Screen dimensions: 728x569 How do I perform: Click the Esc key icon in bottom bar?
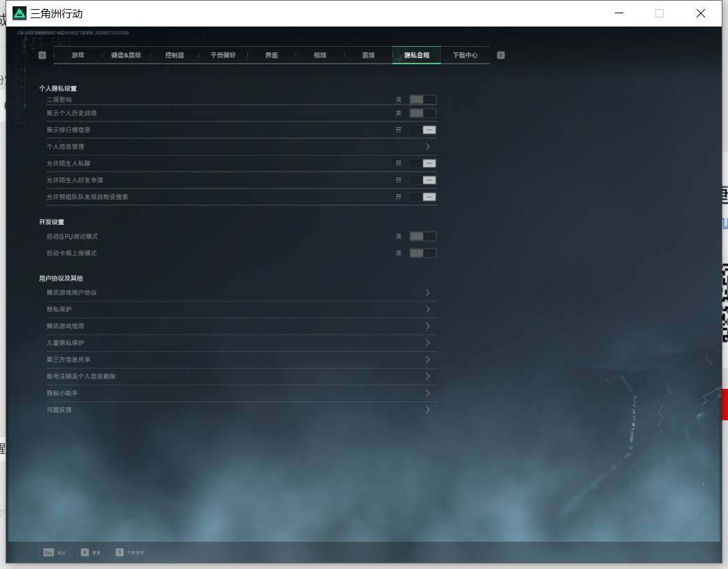(48, 552)
